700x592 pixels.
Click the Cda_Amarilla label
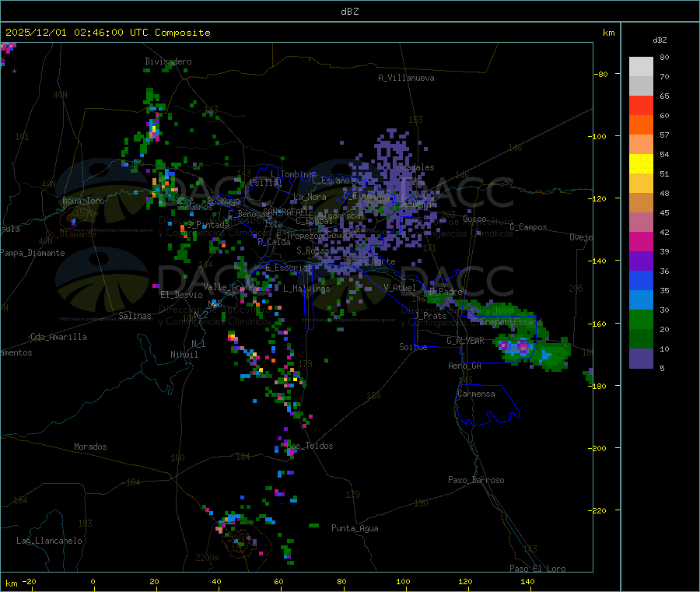tap(58, 337)
